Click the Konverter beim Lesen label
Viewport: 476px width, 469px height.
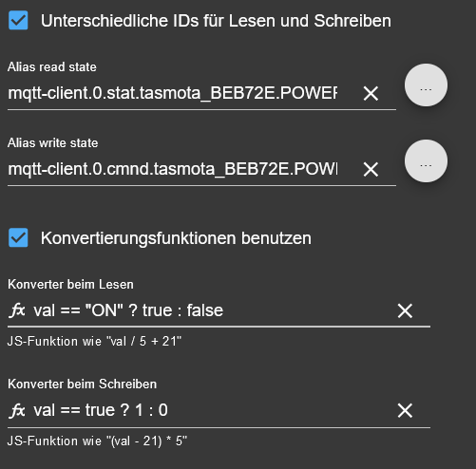point(70,284)
